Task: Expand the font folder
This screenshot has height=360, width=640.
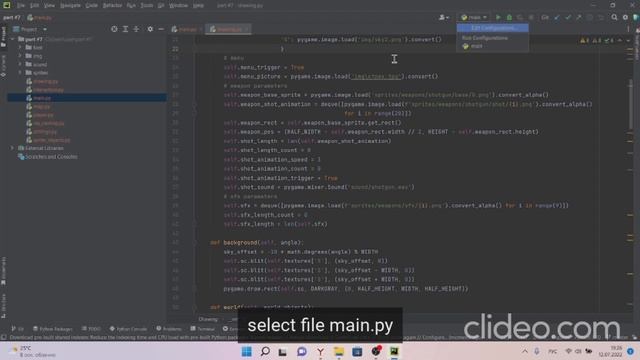Action: tap(20, 47)
